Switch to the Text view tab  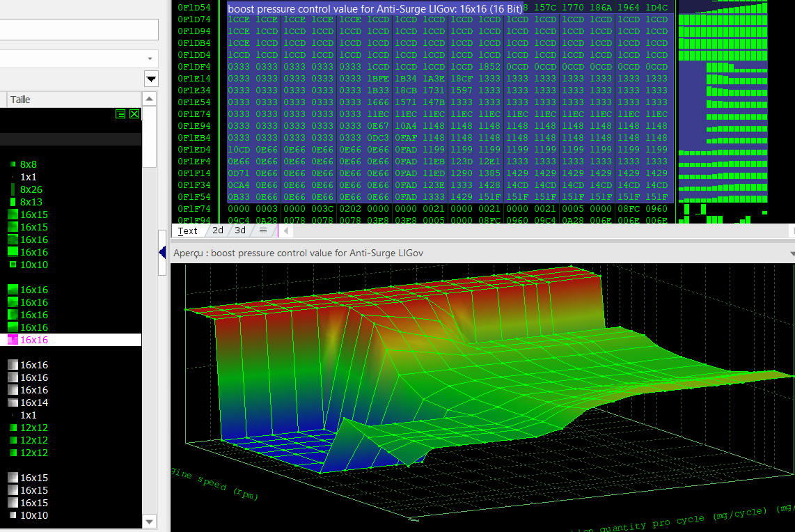pos(188,230)
